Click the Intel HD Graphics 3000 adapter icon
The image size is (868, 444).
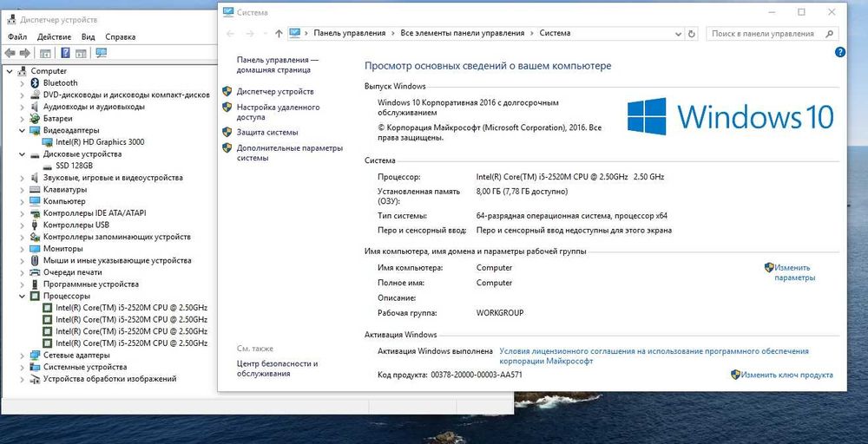pyautogui.click(x=48, y=142)
